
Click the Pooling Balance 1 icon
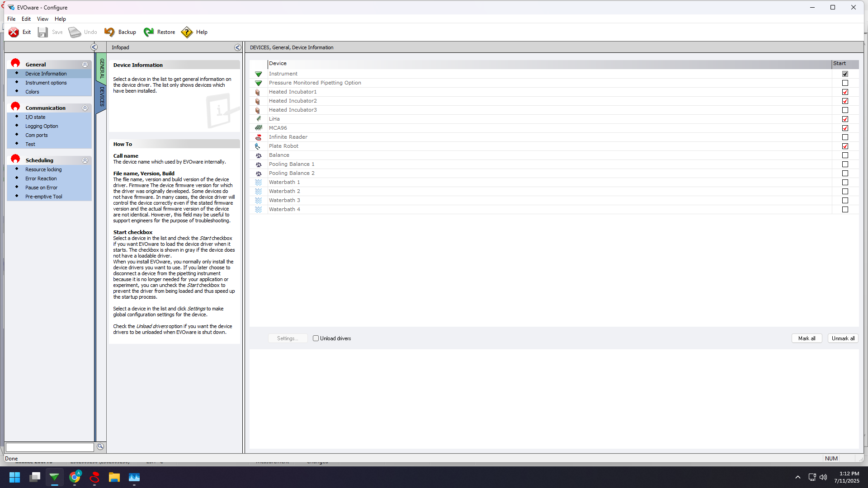pos(259,164)
